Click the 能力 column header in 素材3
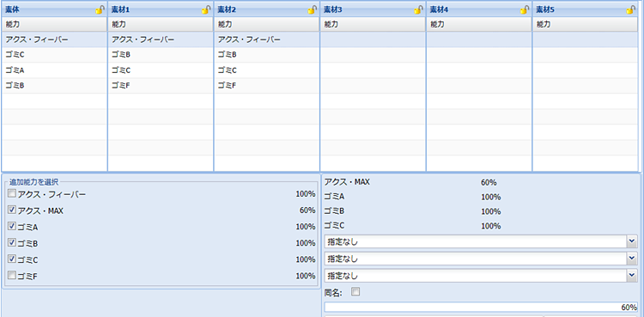Viewport: 644px width, 317px height. 373,24
